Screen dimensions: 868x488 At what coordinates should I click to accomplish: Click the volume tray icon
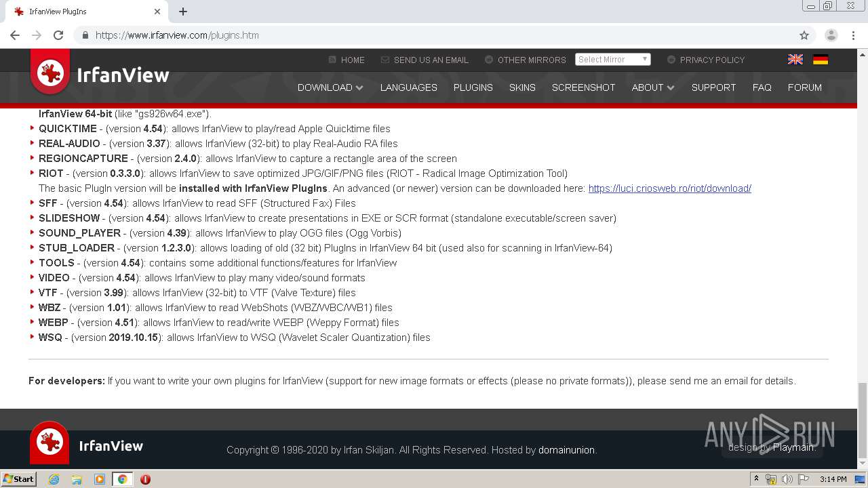click(787, 479)
